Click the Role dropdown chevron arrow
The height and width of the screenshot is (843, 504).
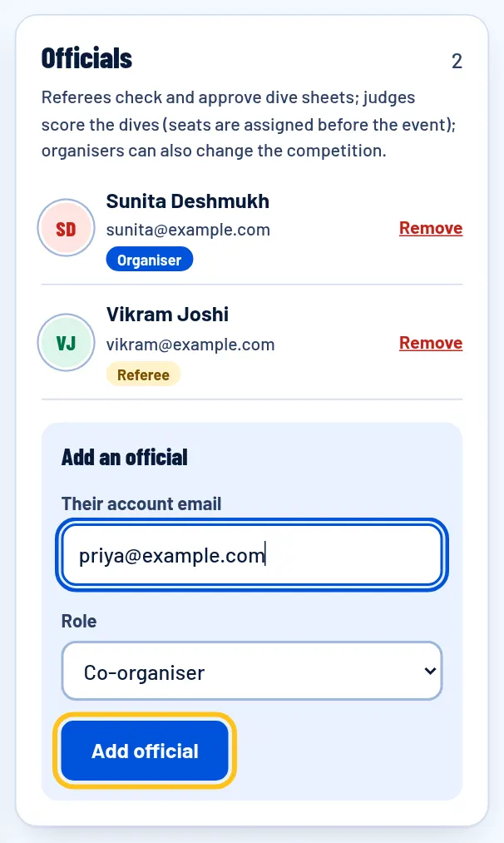(x=429, y=671)
